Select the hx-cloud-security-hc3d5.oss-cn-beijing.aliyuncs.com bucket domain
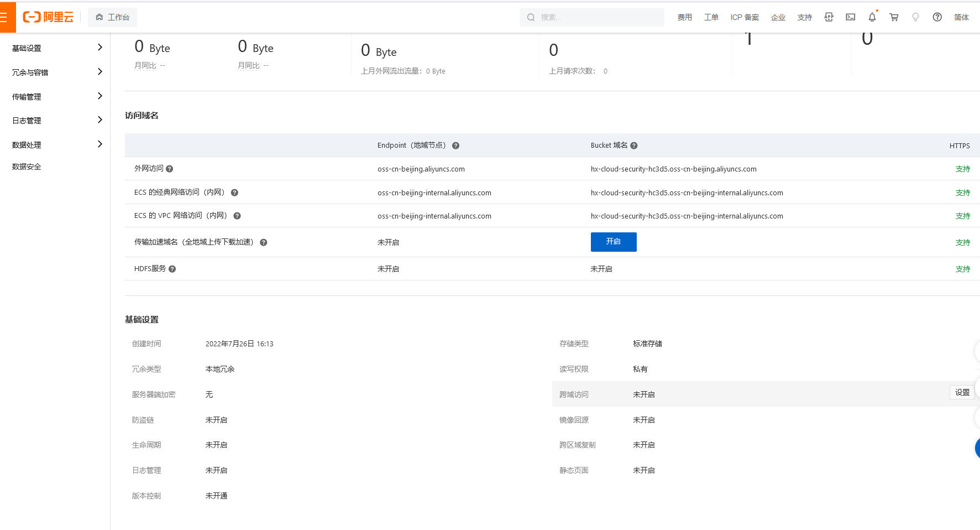 (x=674, y=169)
